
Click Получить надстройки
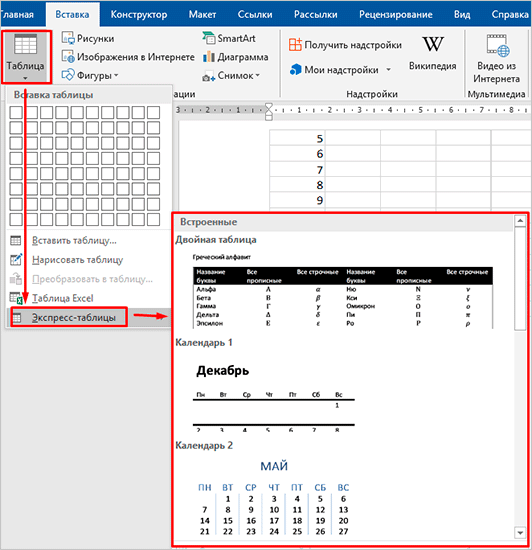345,45
